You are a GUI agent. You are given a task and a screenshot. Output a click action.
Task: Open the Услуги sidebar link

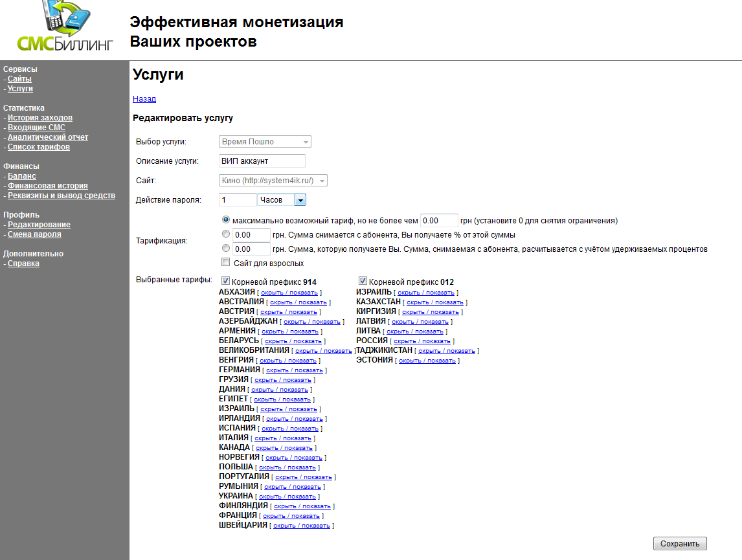[x=20, y=89]
